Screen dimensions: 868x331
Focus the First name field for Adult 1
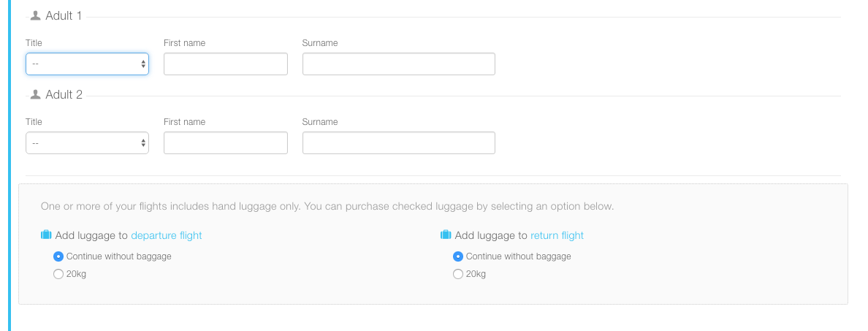(225, 64)
